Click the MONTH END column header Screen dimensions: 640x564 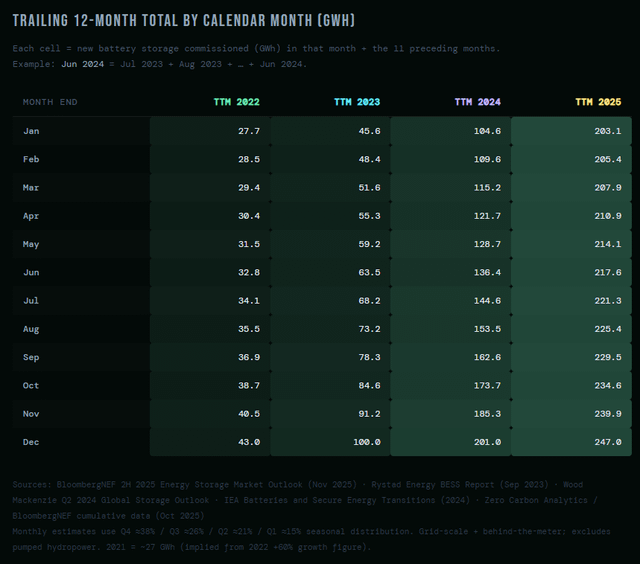pyautogui.click(x=50, y=102)
